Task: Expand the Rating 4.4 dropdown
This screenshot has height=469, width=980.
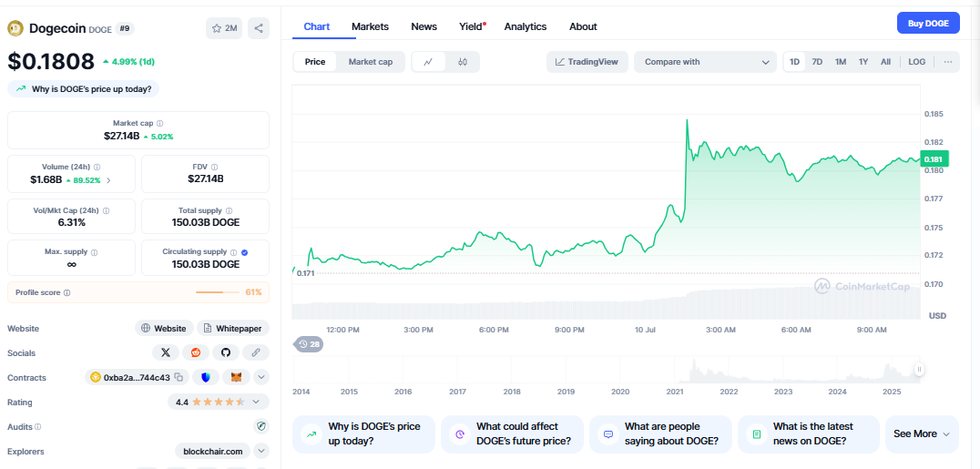Action: click(x=218, y=403)
